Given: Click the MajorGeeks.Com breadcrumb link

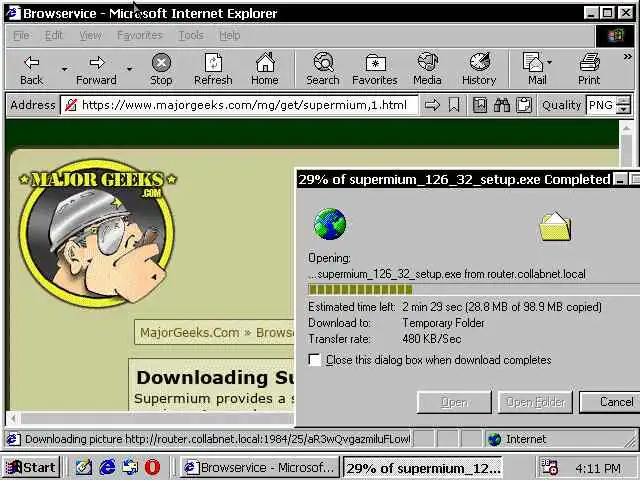Looking at the screenshot, I should click(190, 333).
